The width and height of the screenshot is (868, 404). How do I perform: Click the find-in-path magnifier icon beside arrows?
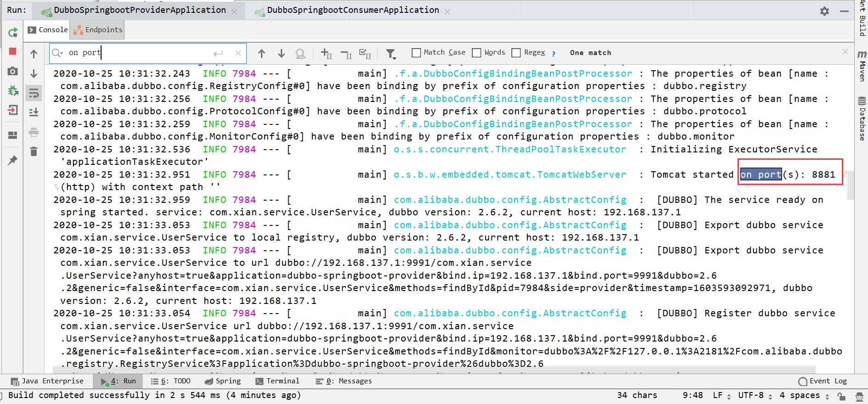click(301, 54)
